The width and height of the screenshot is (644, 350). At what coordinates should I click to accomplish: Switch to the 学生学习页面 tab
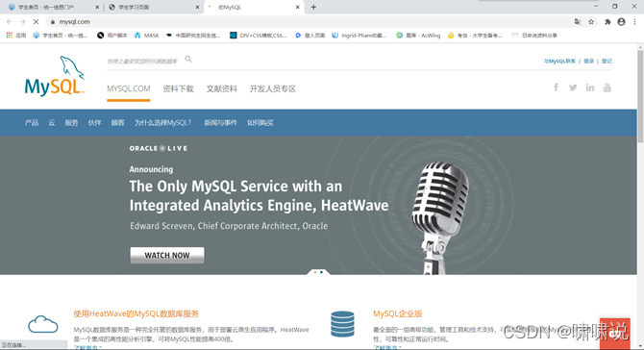point(154,7)
